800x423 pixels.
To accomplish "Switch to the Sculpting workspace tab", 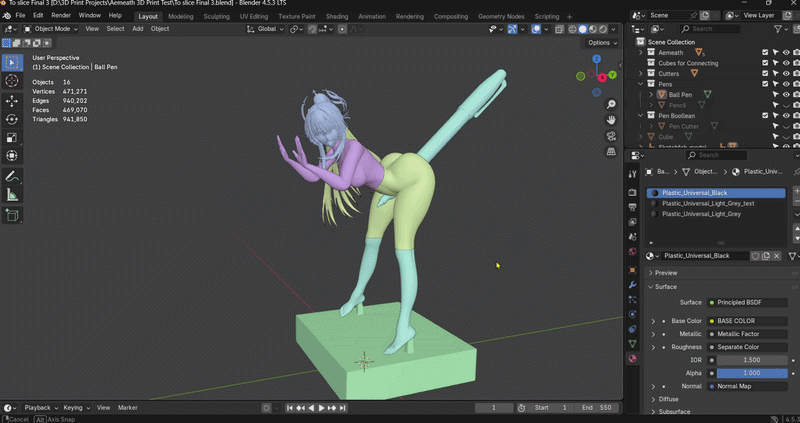I will 216,16.
